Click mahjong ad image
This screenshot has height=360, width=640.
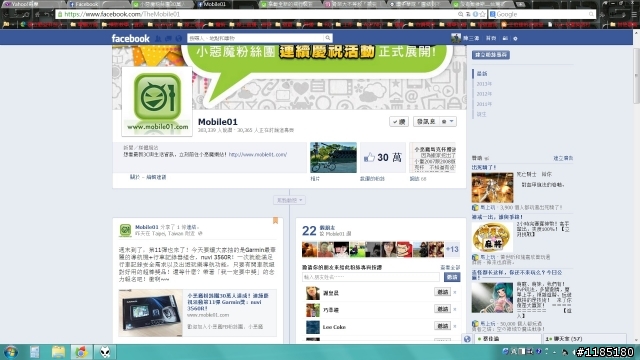pyautogui.click(x=492, y=237)
